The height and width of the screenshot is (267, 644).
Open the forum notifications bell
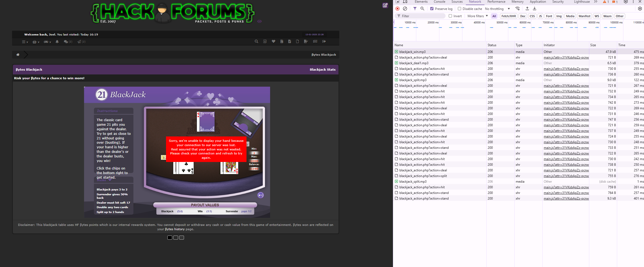tap(57, 42)
